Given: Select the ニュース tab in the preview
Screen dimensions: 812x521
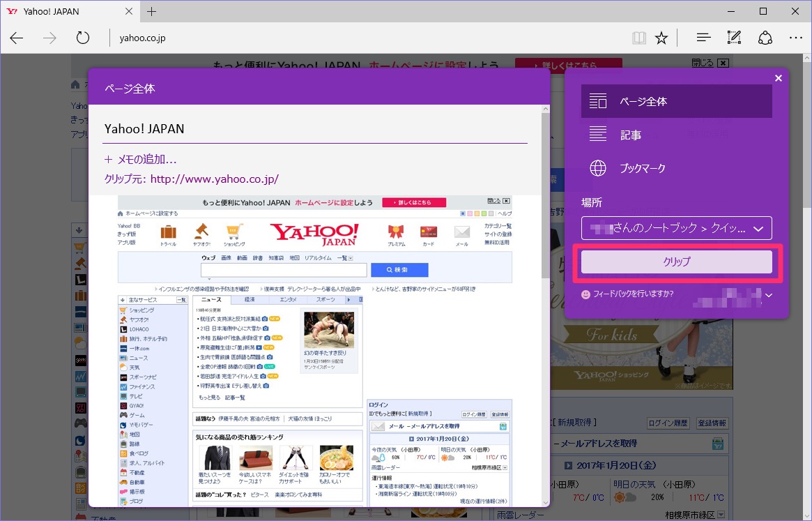Looking at the screenshot, I should tap(211, 300).
